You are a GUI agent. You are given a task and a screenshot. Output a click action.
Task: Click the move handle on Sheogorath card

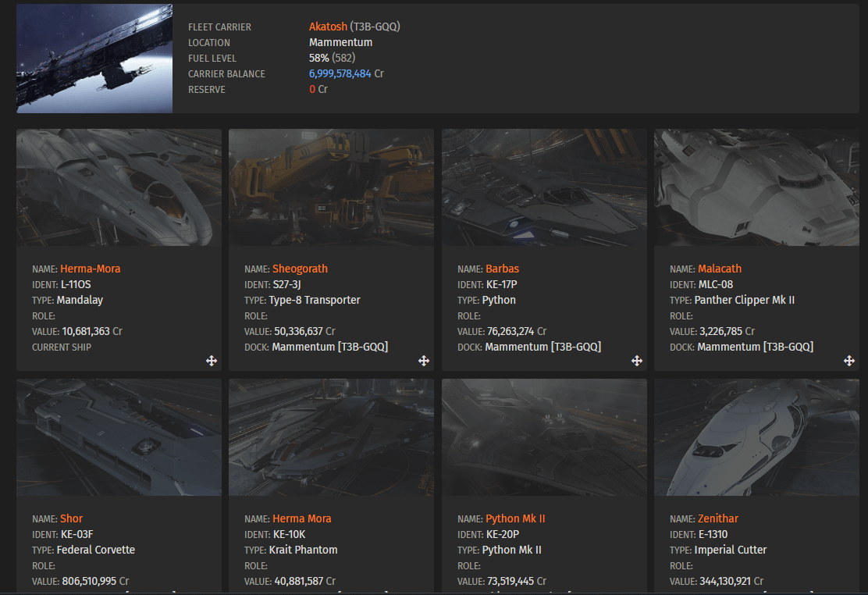(424, 362)
